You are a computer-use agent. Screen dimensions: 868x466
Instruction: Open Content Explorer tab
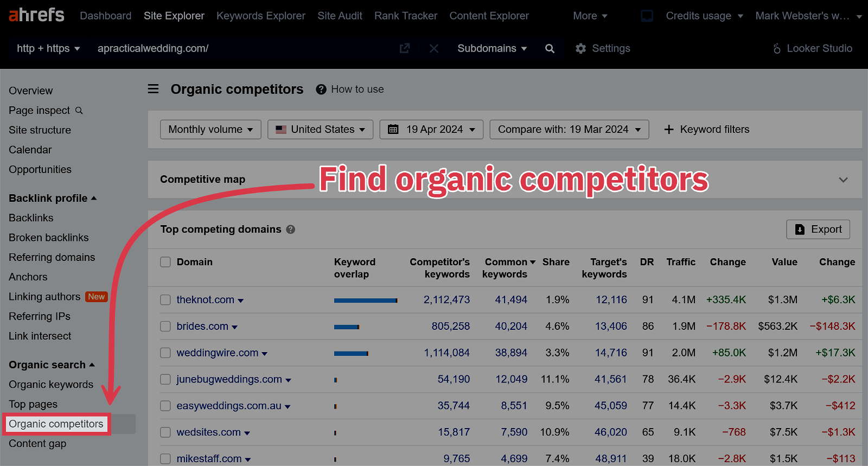(489, 16)
